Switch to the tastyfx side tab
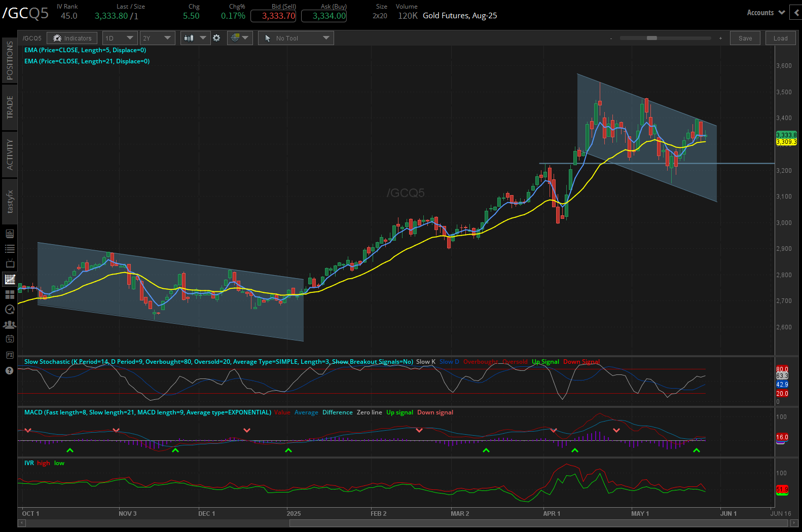The width and height of the screenshot is (802, 532). 10,201
